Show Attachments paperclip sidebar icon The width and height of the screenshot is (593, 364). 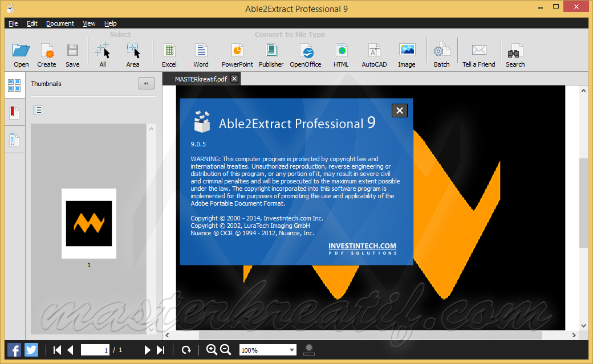(x=14, y=140)
